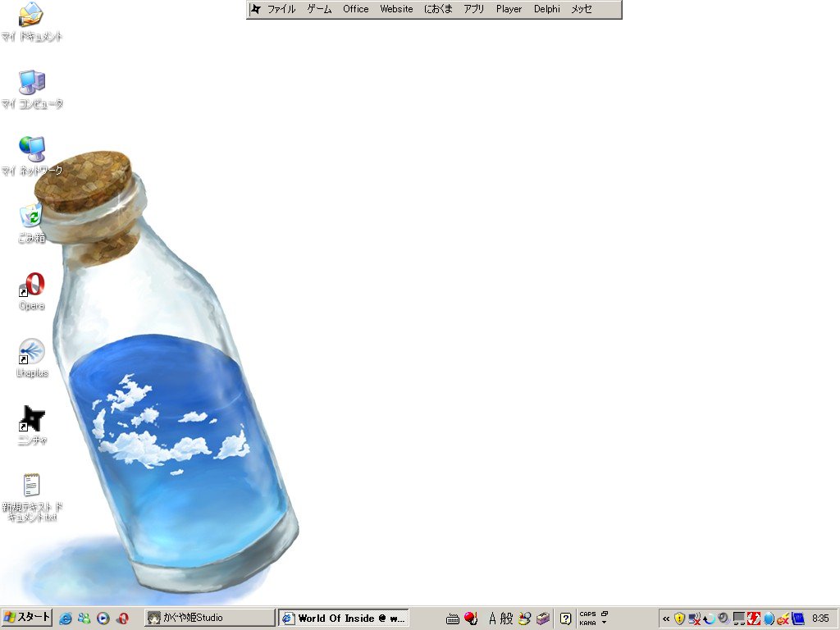Open the におくま menu in launcher bar
The height and width of the screenshot is (630, 840).
438,9
